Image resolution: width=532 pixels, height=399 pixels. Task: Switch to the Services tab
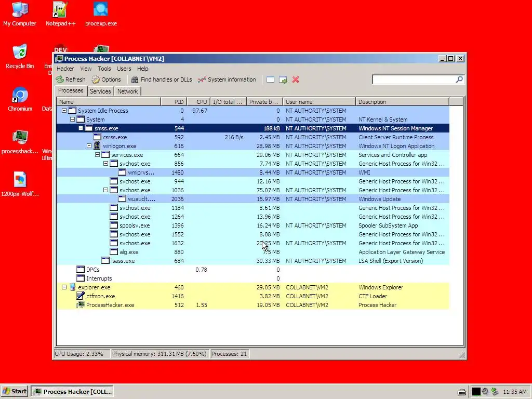coord(100,91)
